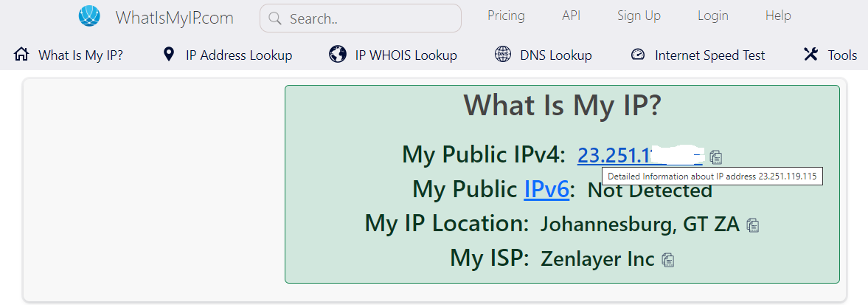
Task: Click the DNS globe icon
Action: [503, 55]
